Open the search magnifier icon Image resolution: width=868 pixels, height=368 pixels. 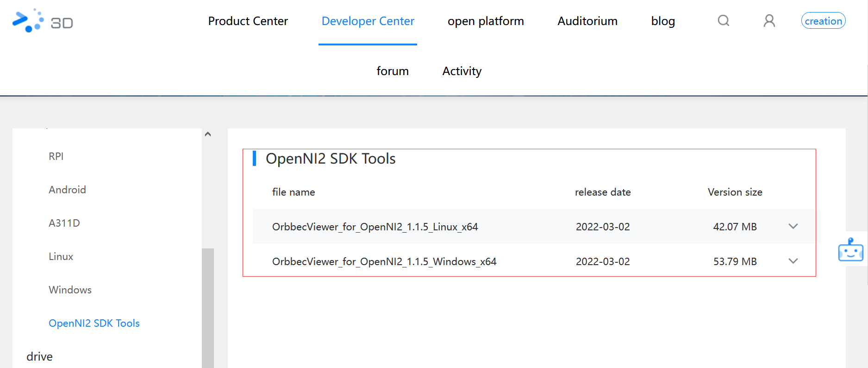coord(724,21)
